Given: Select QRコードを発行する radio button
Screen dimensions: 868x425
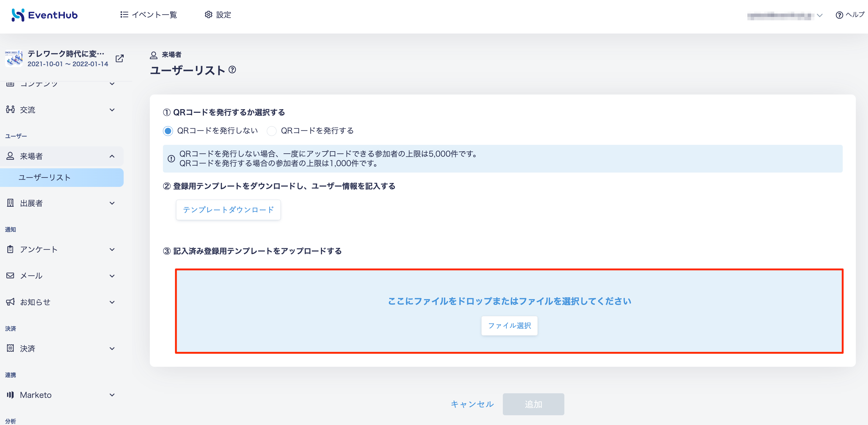Looking at the screenshot, I should (x=272, y=131).
